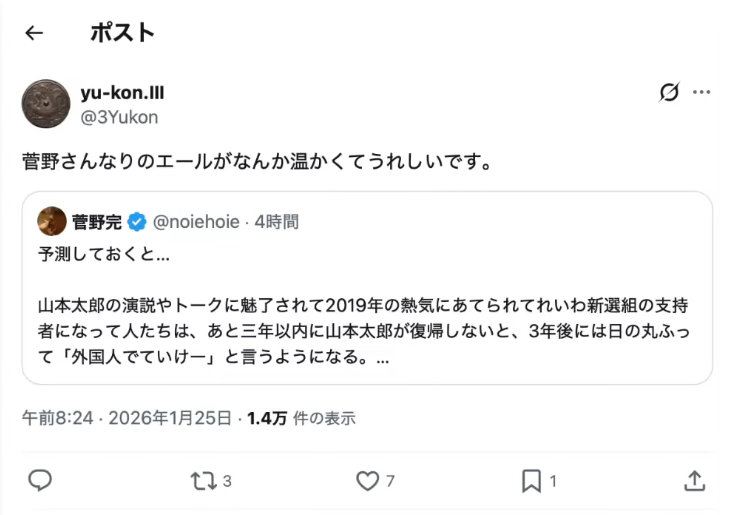This screenshot has height=515, width=732.
Task: Click the blue verified badge
Action: 137,222
